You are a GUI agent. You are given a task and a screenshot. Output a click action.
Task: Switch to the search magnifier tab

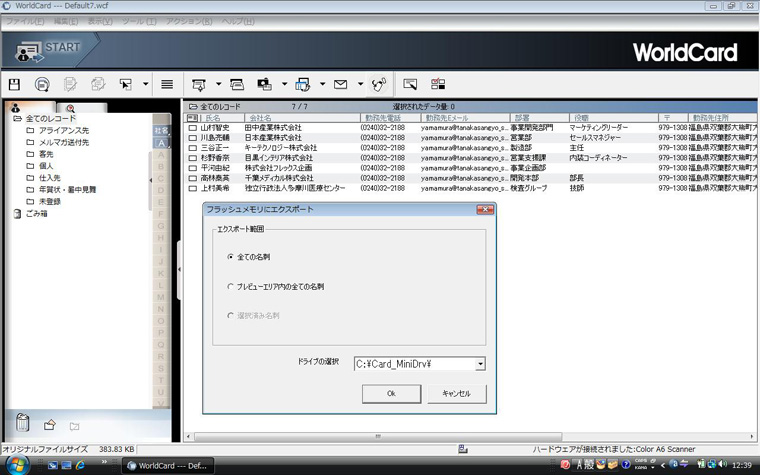(x=81, y=109)
